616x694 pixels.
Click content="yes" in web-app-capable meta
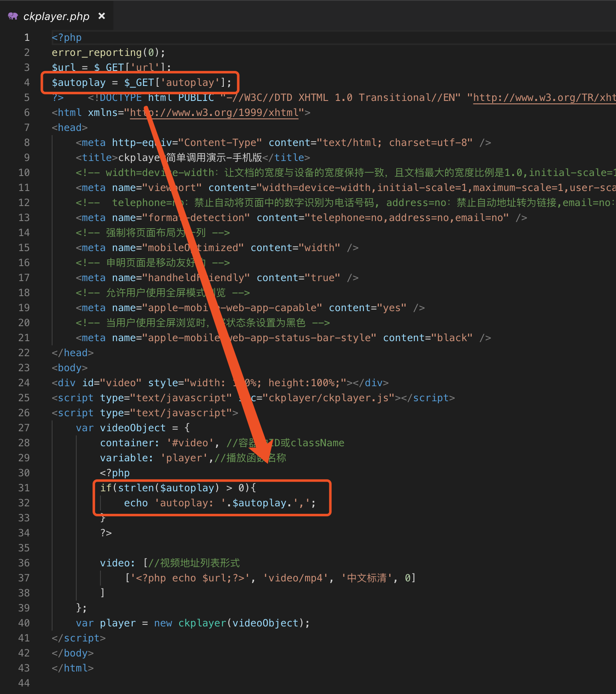click(368, 308)
